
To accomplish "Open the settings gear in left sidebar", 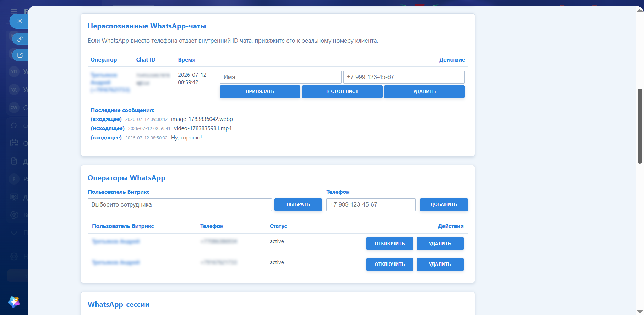I will point(14,256).
